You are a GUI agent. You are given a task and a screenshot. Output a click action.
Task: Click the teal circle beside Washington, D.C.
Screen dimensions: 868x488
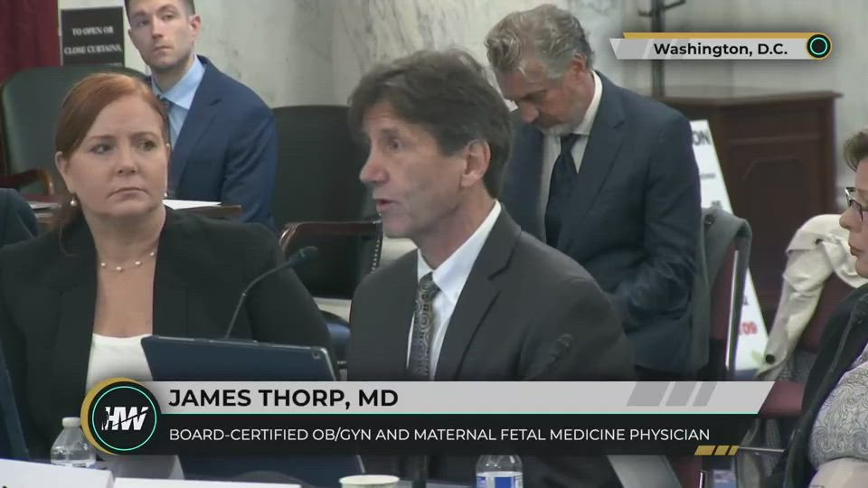818,46
